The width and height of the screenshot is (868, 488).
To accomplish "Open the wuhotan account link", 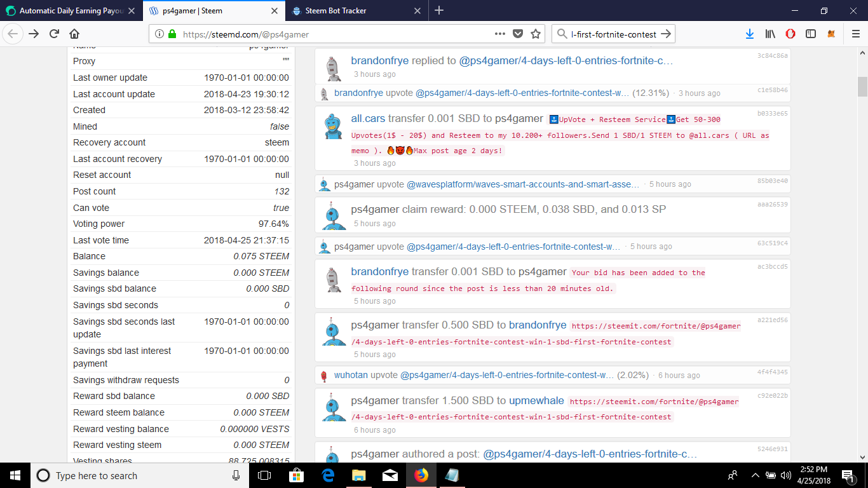I will [351, 376].
